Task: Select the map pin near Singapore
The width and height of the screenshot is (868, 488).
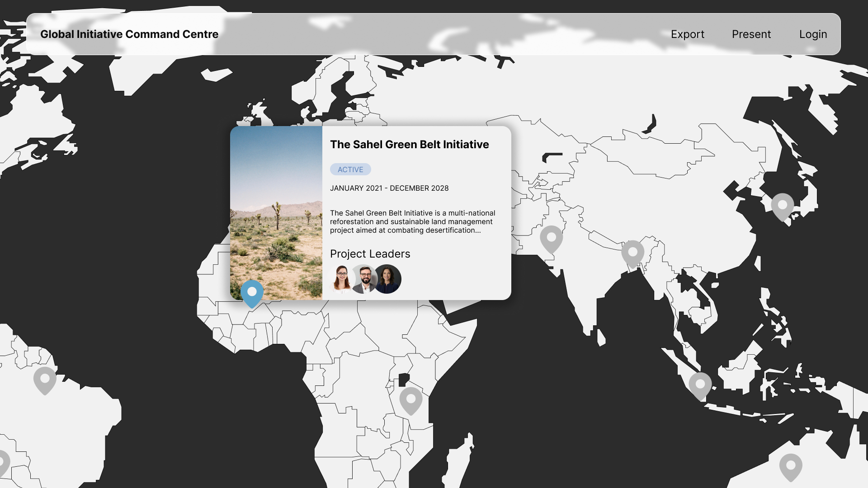Action: click(x=700, y=385)
